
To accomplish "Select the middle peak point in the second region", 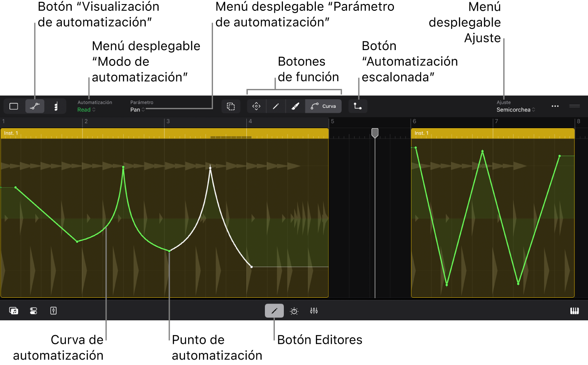I will 482,152.
